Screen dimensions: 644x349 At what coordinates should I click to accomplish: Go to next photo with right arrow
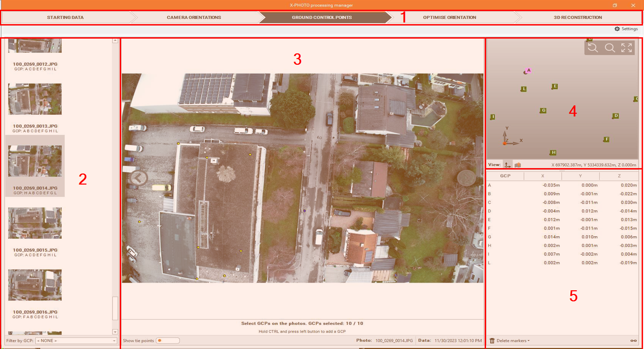(466, 178)
